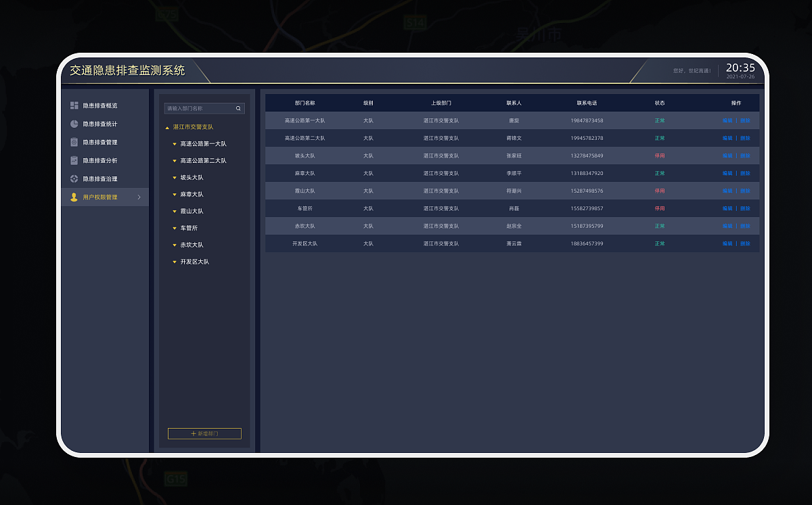Click the 新增部门 add department button
The height and width of the screenshot is (505, 812).
tap(204, 433)
